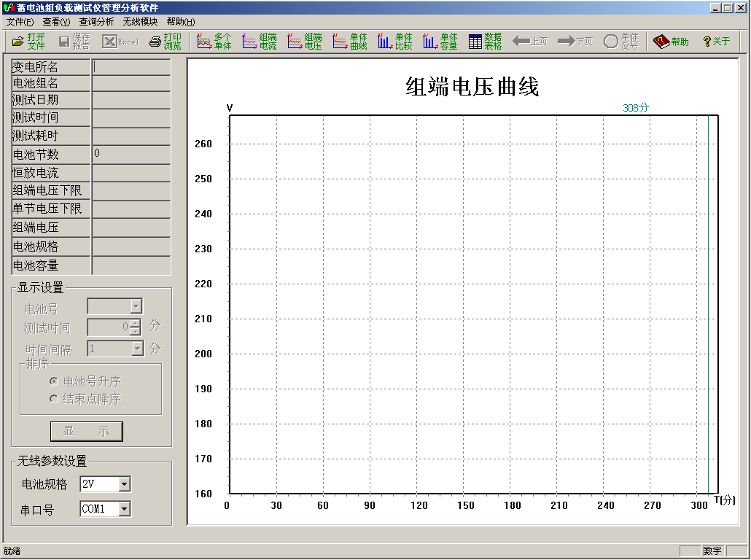751x560 pixels.
Task: Open the 单体比较 cell comparison chart
Action: (395, 42)
